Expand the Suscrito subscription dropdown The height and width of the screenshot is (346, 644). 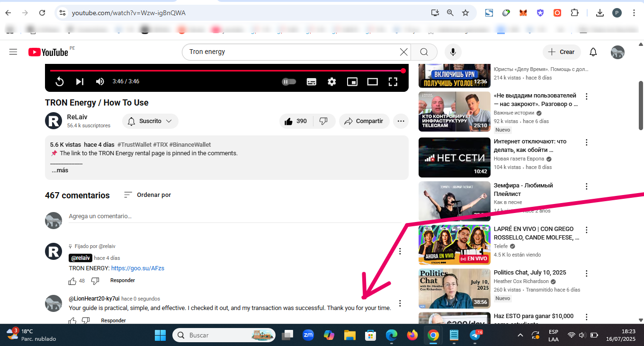(x=150, y=121)
